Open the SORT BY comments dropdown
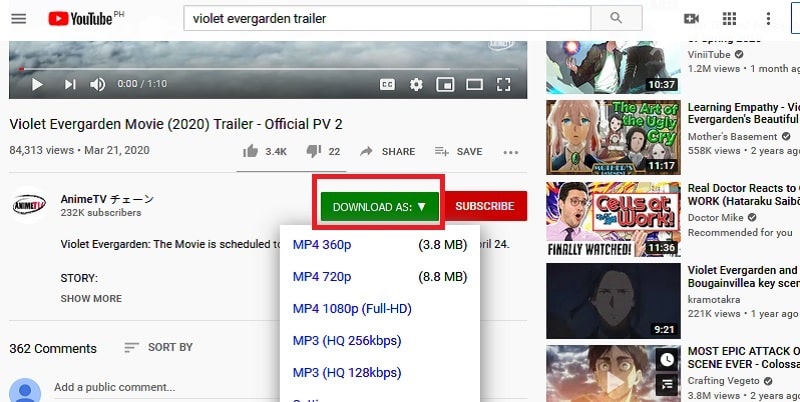Screen dimensions: 800x402 (x=159, y=347)
